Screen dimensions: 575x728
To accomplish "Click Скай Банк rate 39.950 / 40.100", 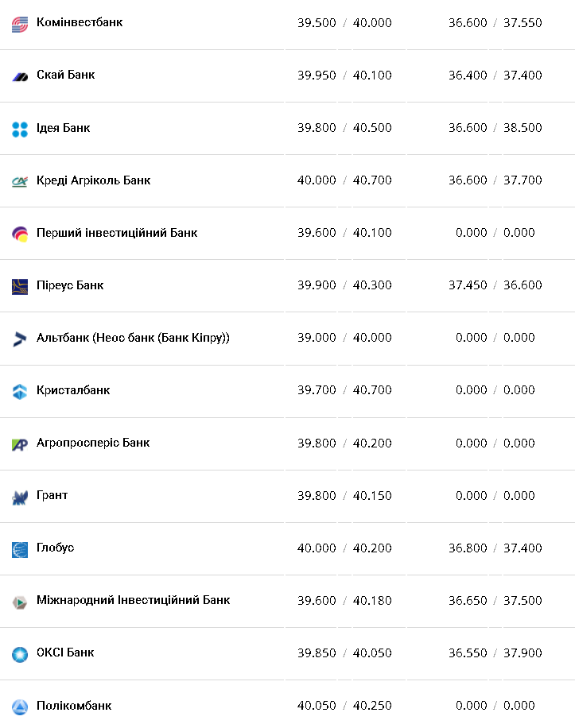I will click(344, 76).
